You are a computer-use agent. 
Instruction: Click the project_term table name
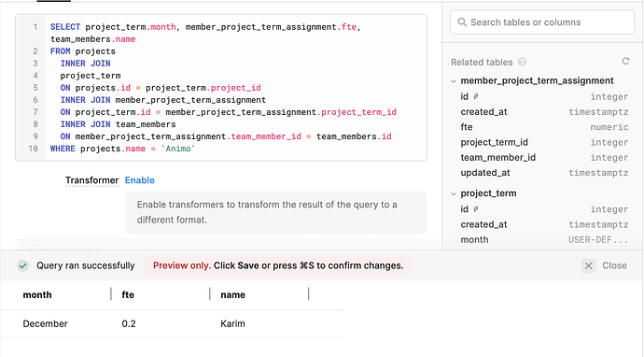coord(488,193)
